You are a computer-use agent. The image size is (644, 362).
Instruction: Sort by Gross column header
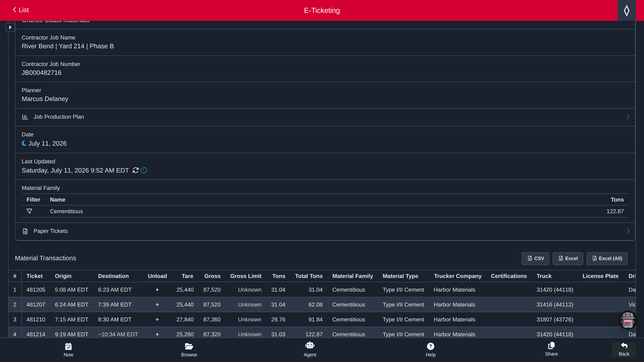pyautogui.click(x=212, y=276)
